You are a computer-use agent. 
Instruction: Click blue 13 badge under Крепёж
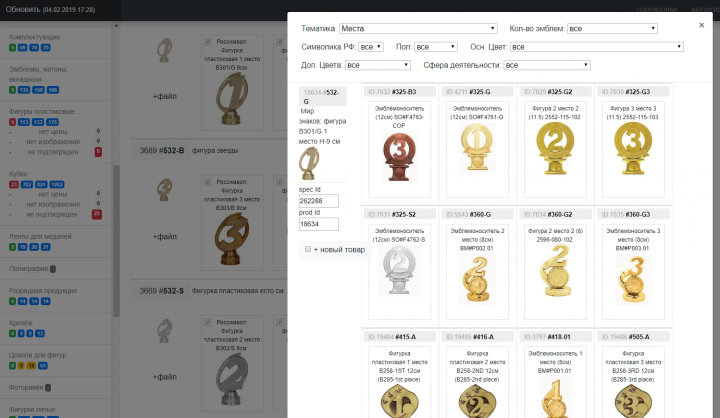click(40, 333)
